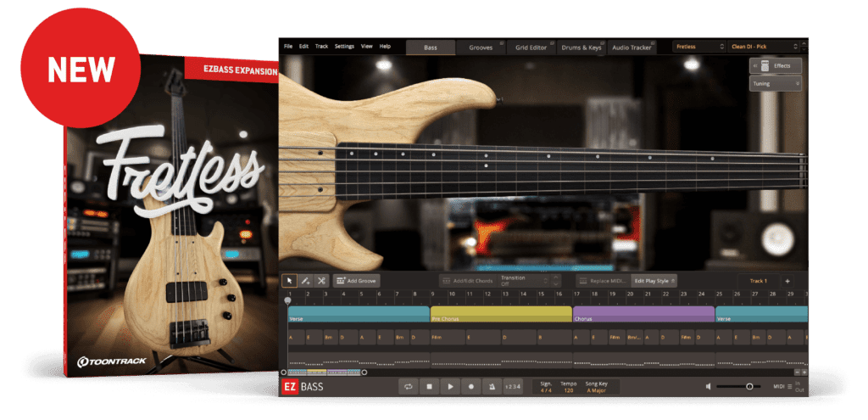This screenshot has height=420, width=868.
Task: Open the View menu
Action: (x=366, y=47)
